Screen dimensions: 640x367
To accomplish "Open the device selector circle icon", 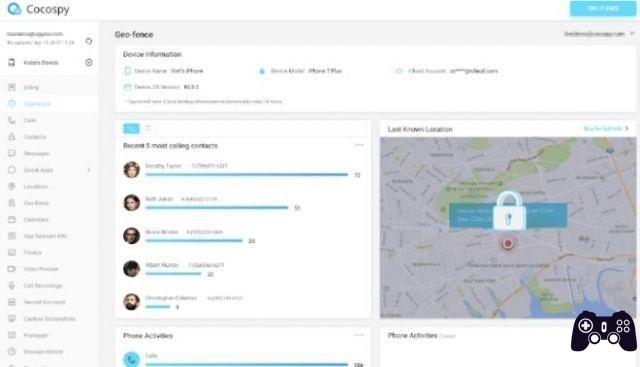I will coord(89,62).
